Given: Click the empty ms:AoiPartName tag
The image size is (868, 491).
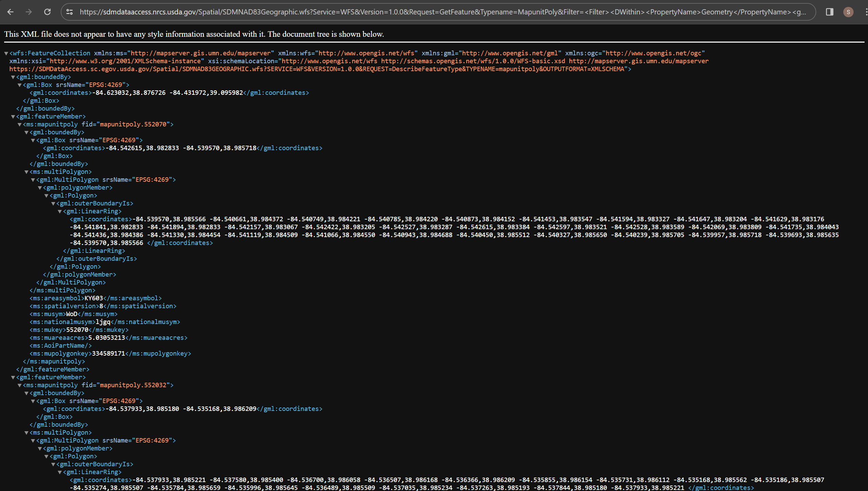Looking at the screenshot, I should pos(61,346).
